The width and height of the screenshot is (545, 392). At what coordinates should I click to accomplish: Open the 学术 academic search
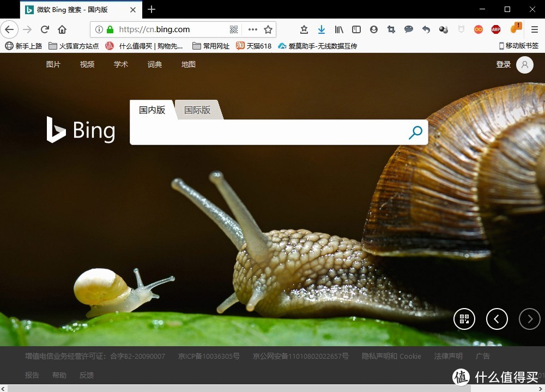[120, 64]
